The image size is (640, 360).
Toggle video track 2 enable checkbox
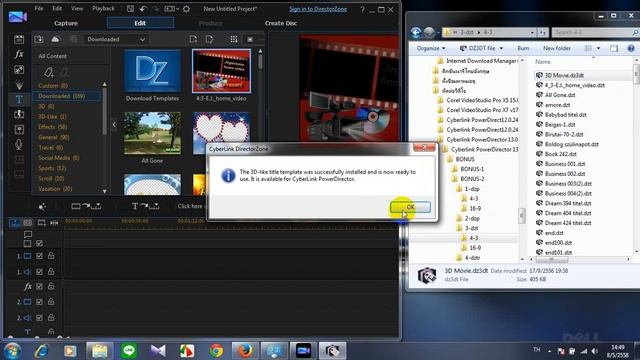[x=39, y=302]
